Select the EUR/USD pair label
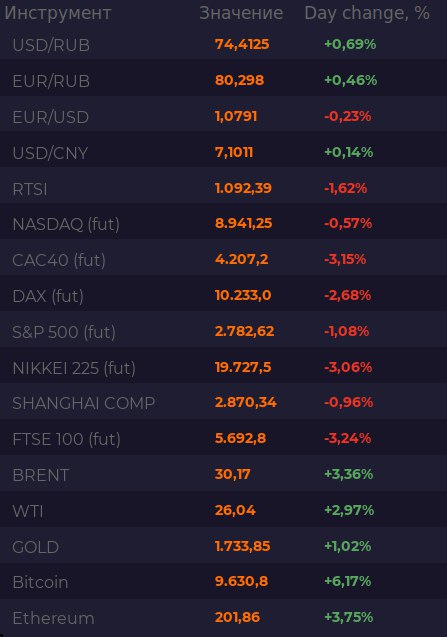 [51, 117]
